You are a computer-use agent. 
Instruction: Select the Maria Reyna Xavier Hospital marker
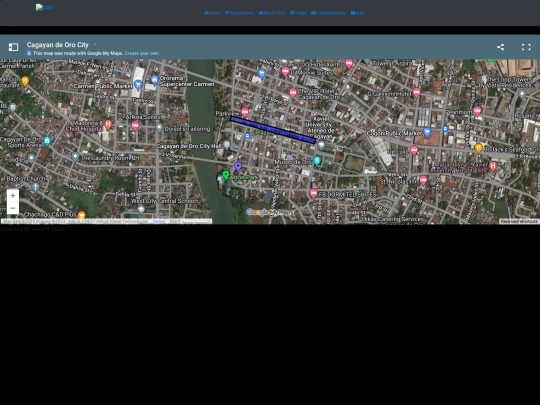pyautogui.click(x=493, y=166)
